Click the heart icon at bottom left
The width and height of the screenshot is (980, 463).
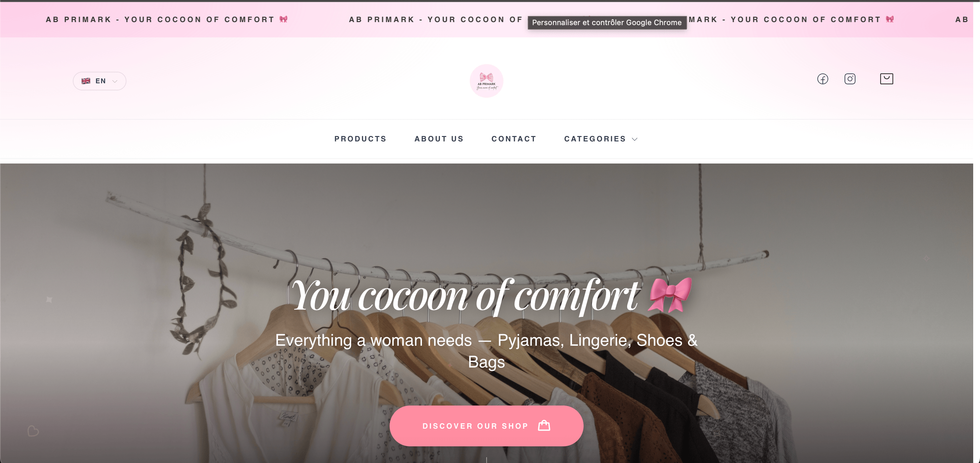click(x=33, y=431)
